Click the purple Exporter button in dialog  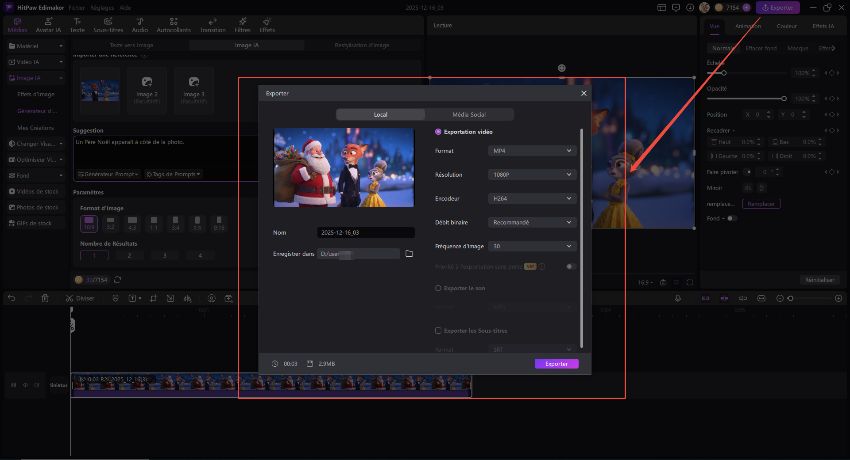pos(557,364)
